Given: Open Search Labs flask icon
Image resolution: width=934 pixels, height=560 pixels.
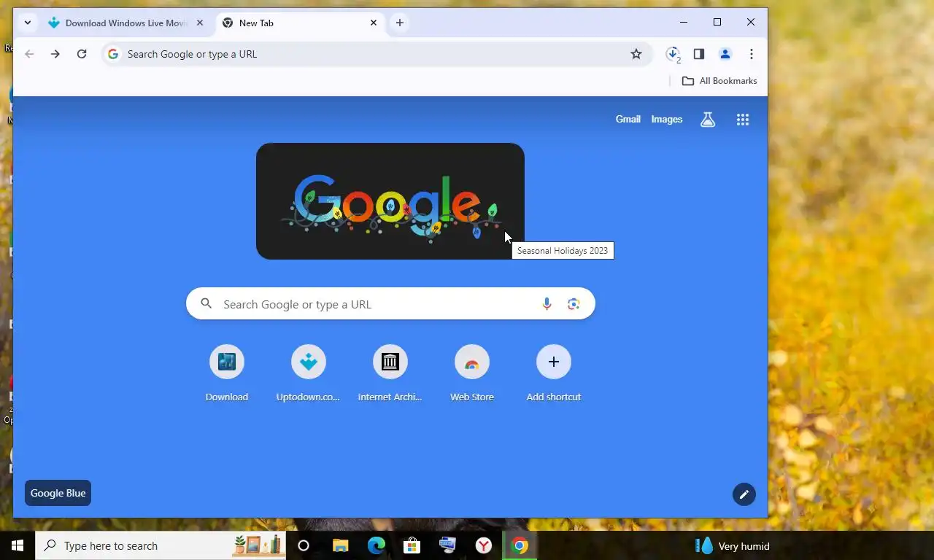Looking at the screenshot, I should click(x=708, y=120).
